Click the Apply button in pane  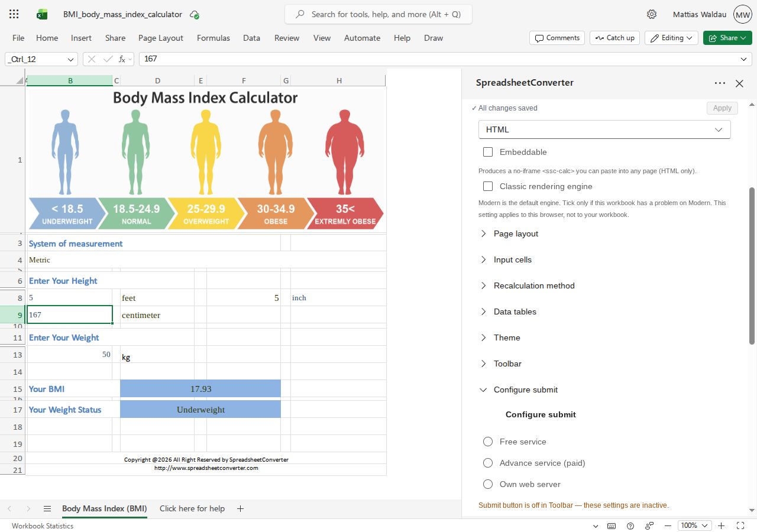click(722, 108)
